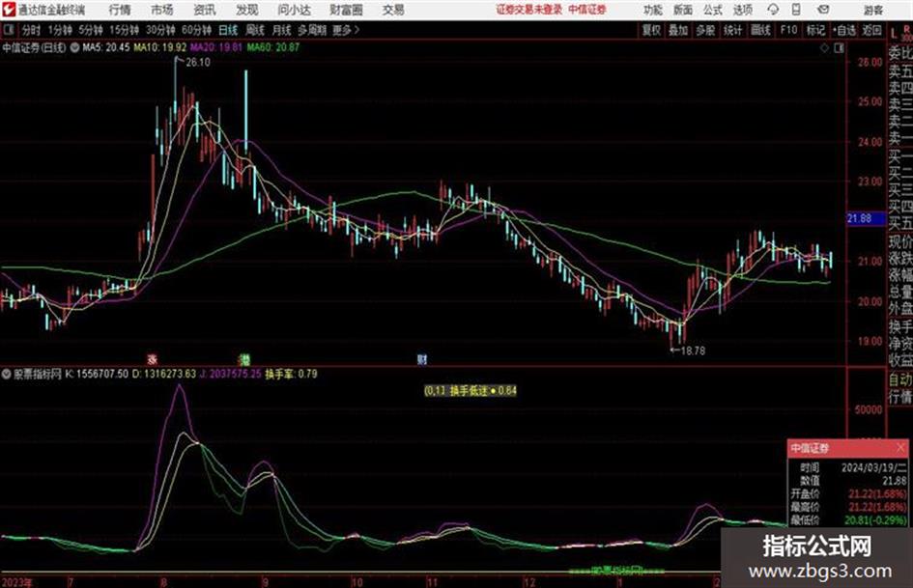Open the F10 company info button
The height and width of the screenshot is (588, 913).
click(789, 30)
